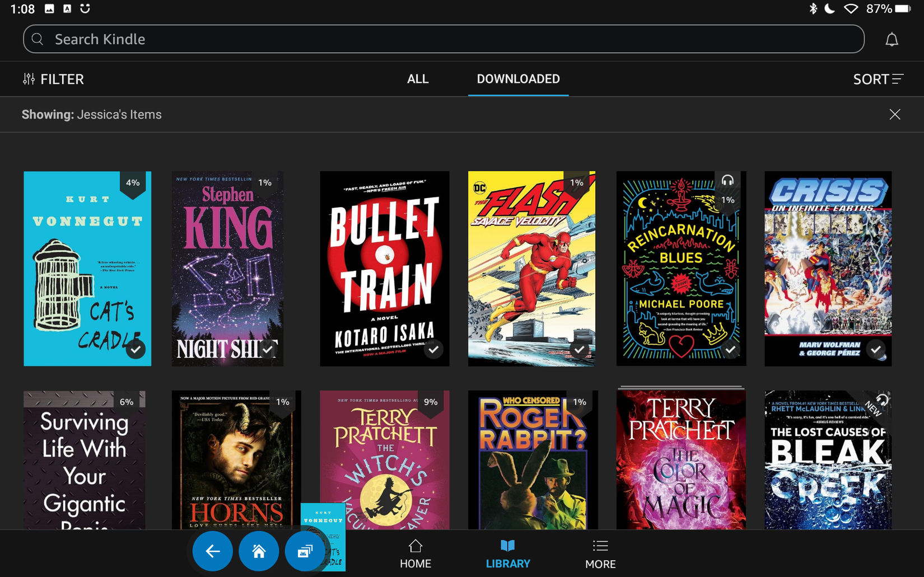This screenshot has height=577, width=924.
Task: Open the Horns book
Action: pyautogui.click(x=236, y=460)
